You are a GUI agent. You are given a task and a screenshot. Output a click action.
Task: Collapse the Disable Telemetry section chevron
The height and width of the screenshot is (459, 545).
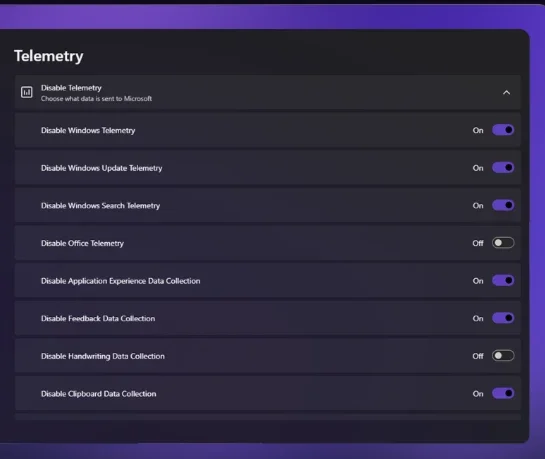(x=506, y=93)
